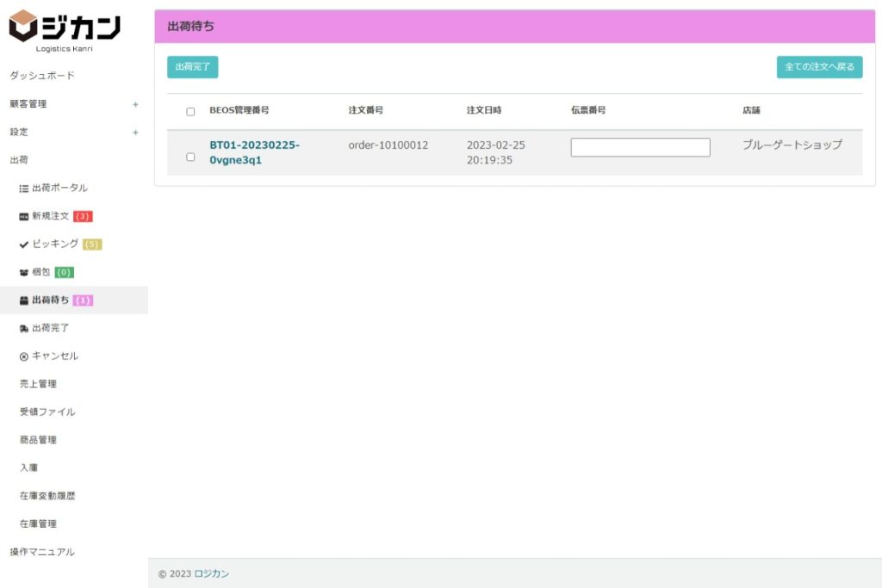Click 全ての注文へ戻る button
Image resolution: width=882 pixels, height=588 pixels.
point(819,67)
